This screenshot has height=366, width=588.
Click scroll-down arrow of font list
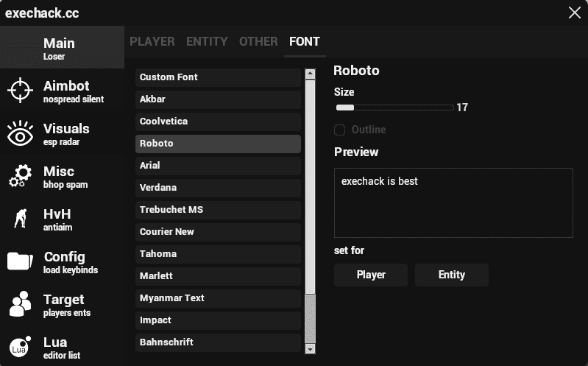pyautogui.click(x=310, y=349)
